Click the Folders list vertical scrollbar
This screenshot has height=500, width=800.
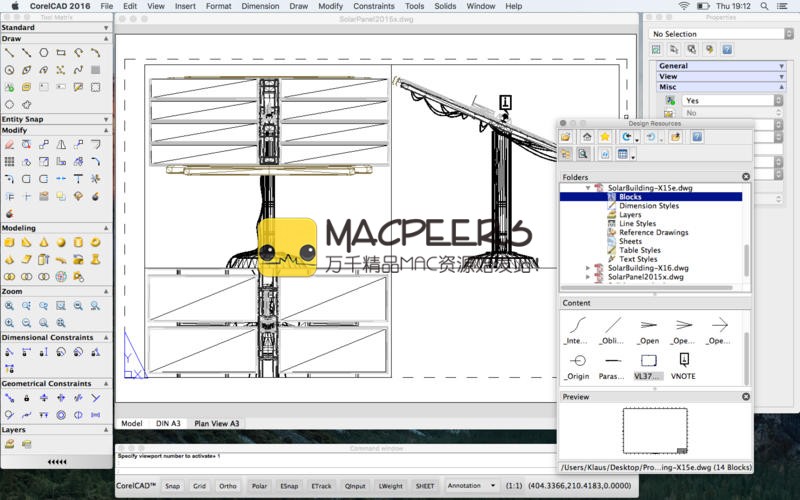click(746, 240)
